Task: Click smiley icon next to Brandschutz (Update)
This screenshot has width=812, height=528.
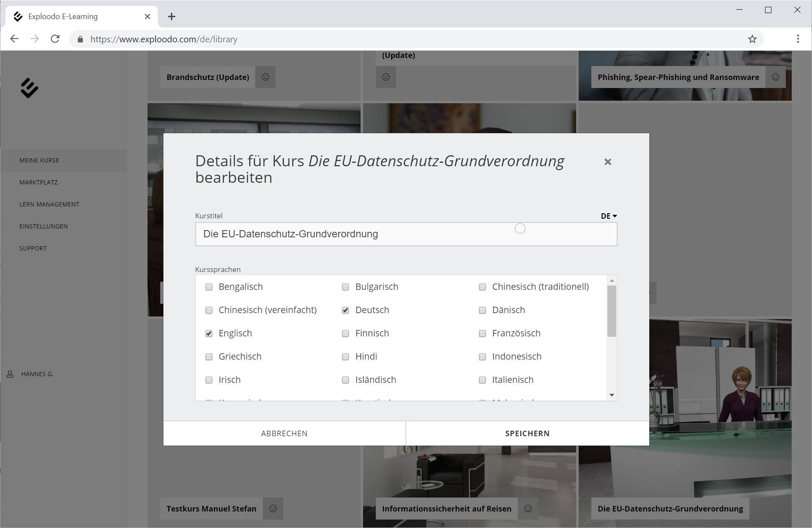Action: (x=265, y=77)
